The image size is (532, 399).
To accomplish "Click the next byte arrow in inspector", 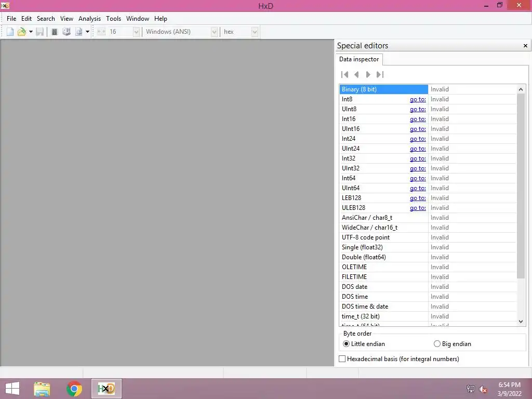I will tap(368, 74).
